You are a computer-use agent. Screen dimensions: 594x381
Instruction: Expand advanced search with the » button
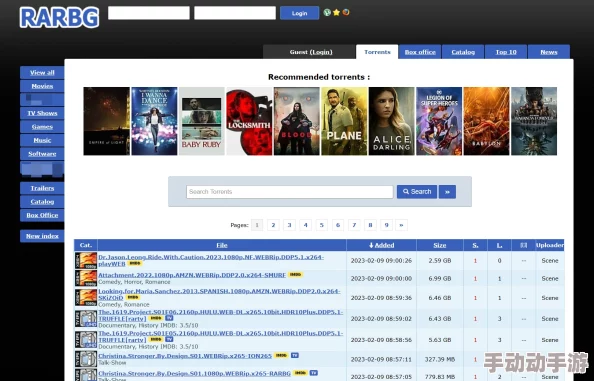tap(447, 192)
